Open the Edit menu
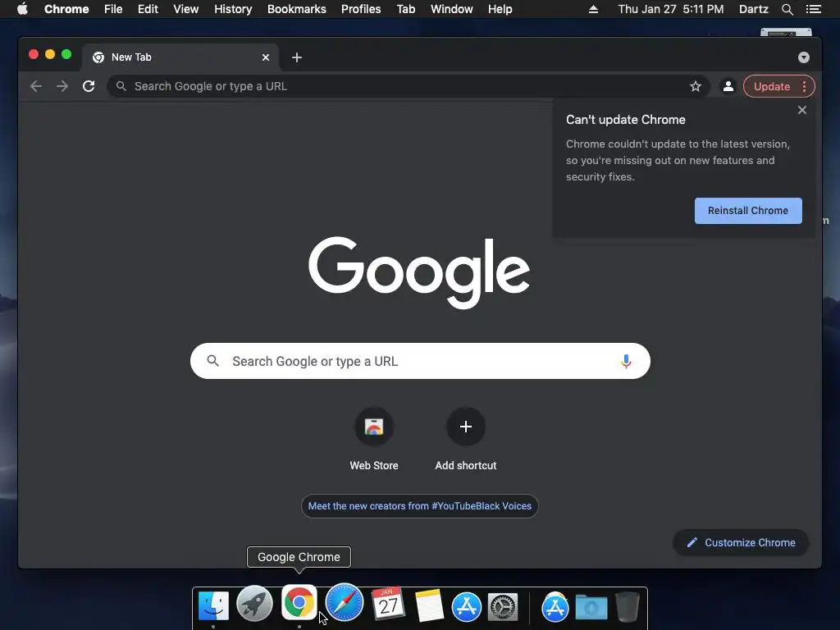Viewport: 840px width, 630px height. (x=148, y=9)
